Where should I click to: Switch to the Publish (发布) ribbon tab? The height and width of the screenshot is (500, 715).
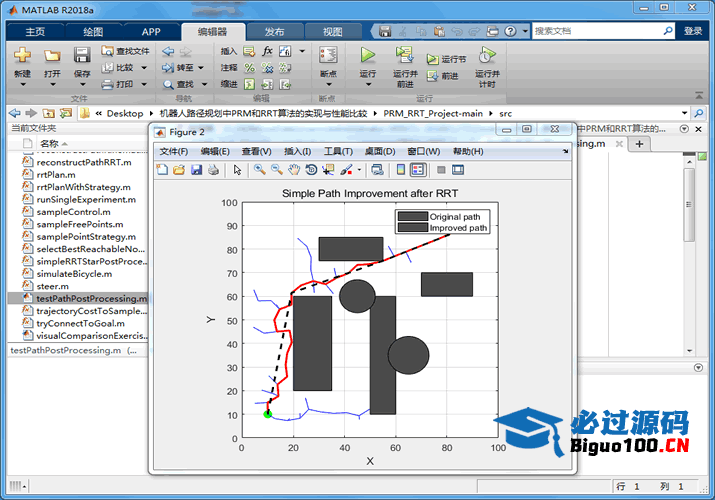click(273, 31)
